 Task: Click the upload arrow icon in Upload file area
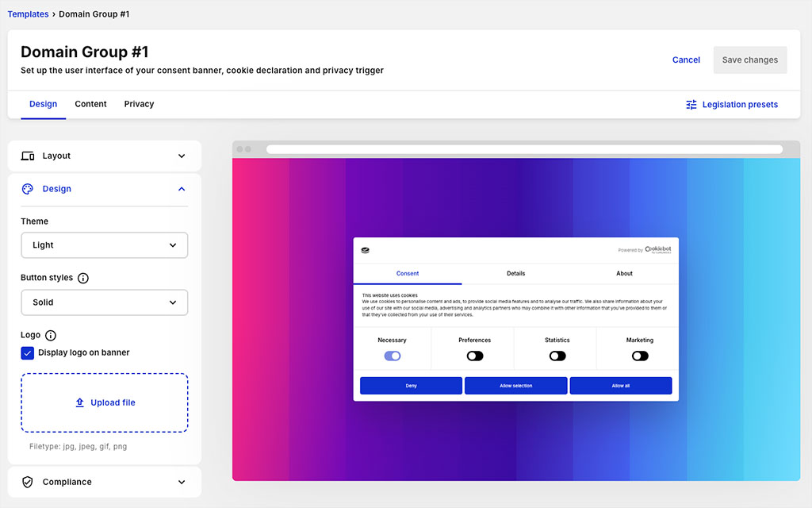79,402
